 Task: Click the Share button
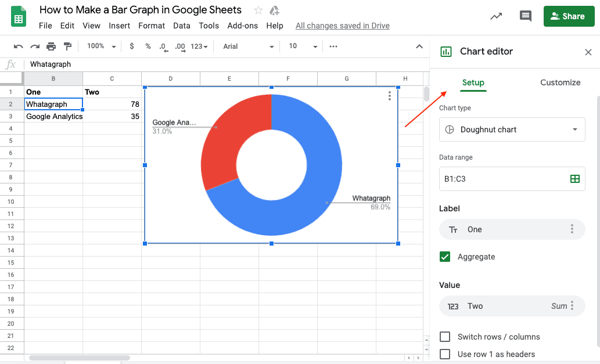point(569,16)
